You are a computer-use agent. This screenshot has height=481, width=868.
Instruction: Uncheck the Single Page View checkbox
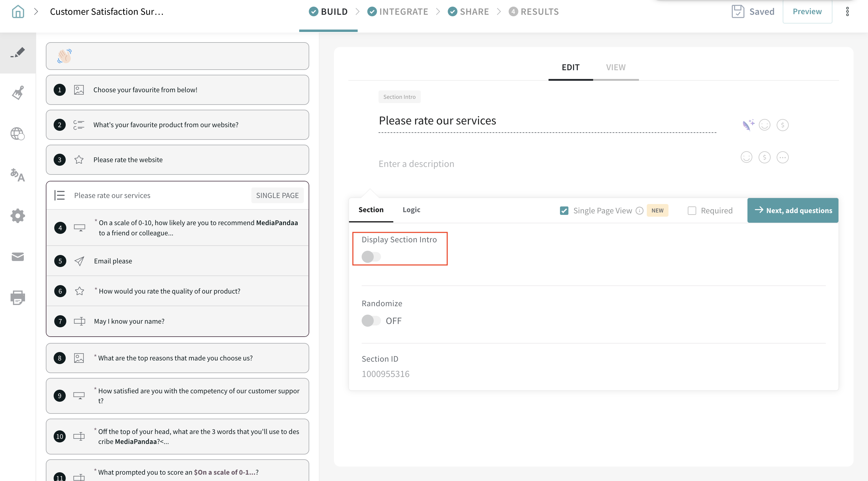tap(564, 211)
